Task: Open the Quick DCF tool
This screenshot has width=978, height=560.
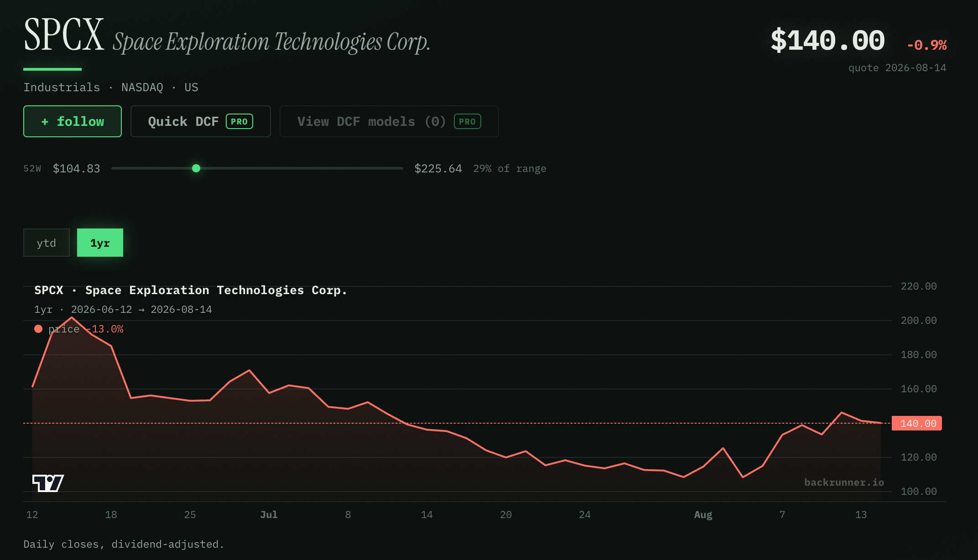Action: [x=201, y=121]
